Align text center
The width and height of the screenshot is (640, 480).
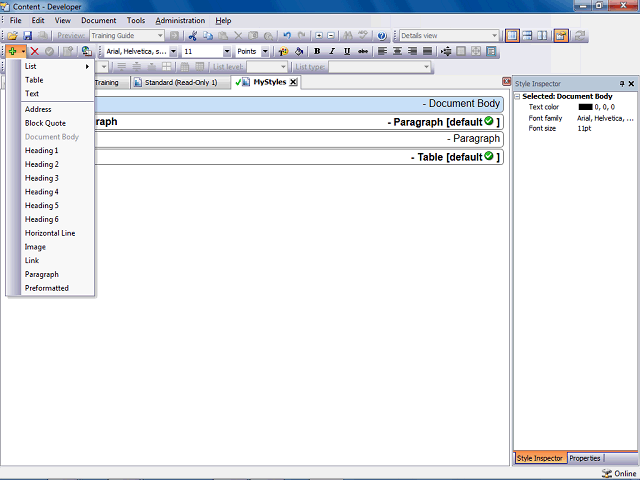[397, 51]
